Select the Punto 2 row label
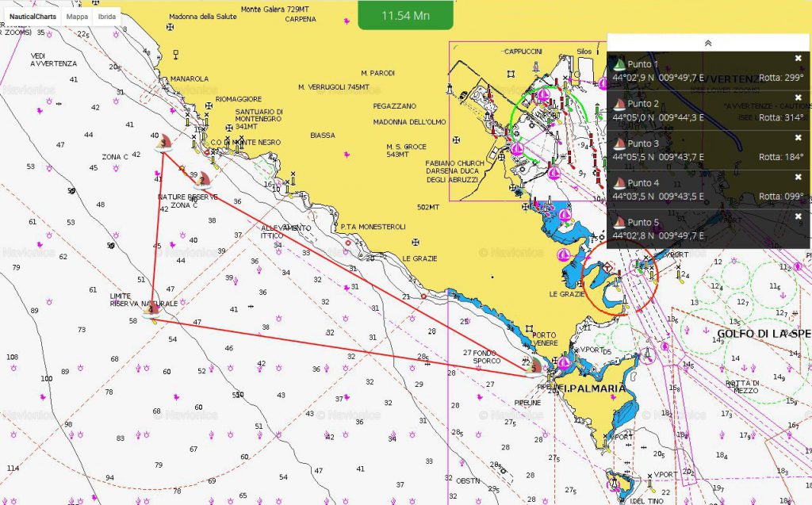812x505 pixels. pyautogui.click(x=643, y=104)
